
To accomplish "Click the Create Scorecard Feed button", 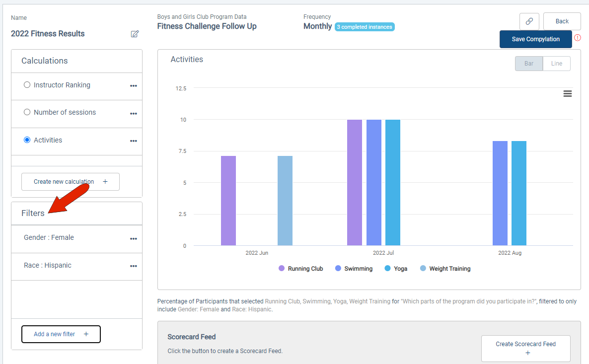I will [526, 348].
